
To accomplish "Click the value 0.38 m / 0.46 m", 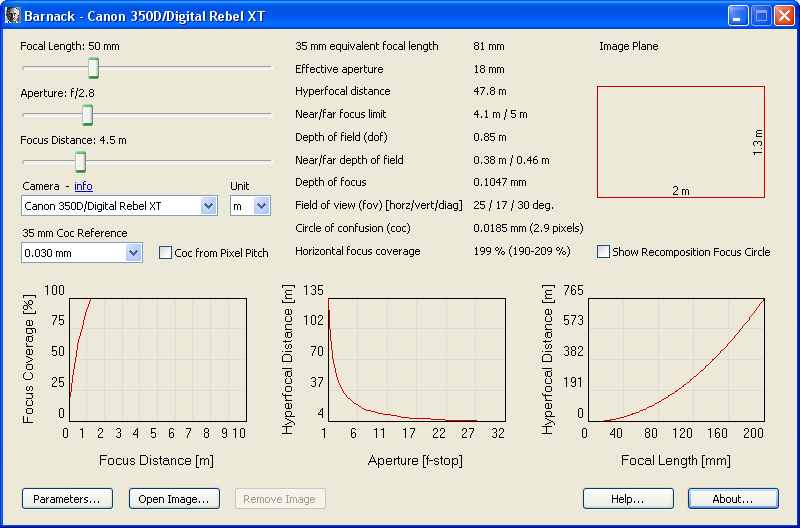I will pyautogui.click(x=511, y=160).
